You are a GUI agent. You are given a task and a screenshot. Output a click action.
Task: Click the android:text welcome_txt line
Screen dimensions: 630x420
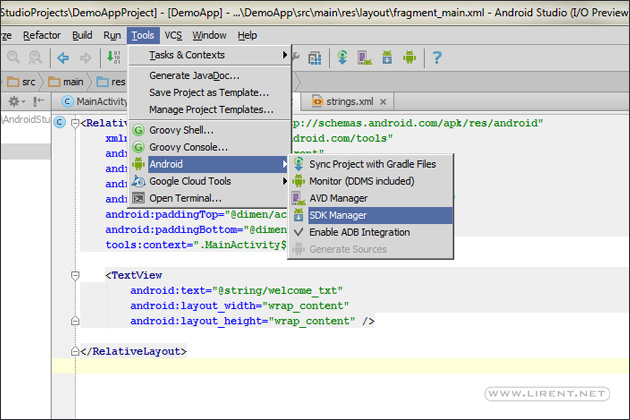point(236,291)
